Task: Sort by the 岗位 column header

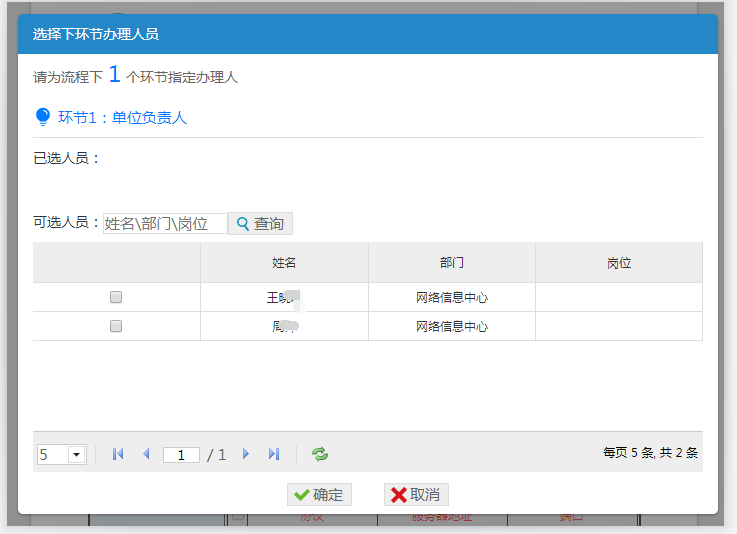Action: click(x=618, y=263)
